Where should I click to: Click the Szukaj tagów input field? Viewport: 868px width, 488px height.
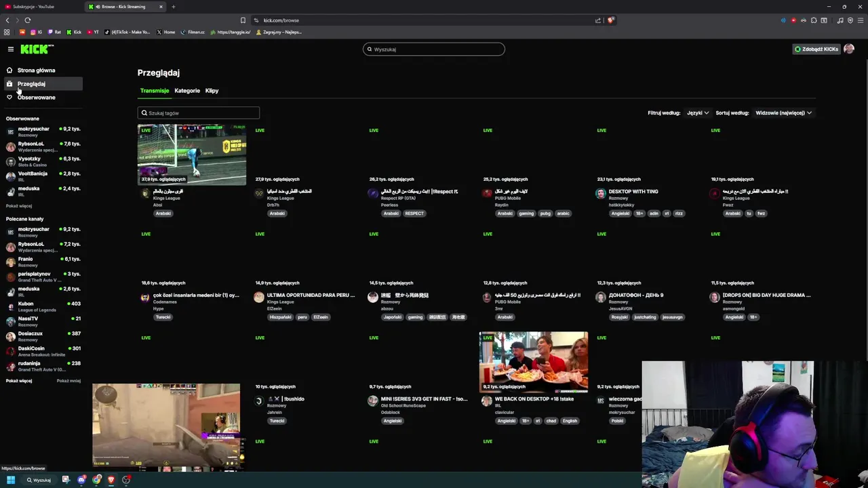coord(198,113)
